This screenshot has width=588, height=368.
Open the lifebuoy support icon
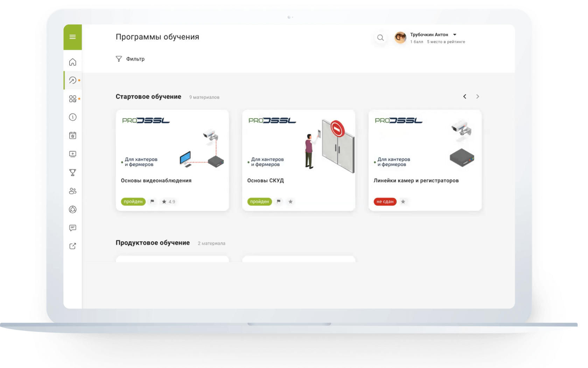[72, 209]
